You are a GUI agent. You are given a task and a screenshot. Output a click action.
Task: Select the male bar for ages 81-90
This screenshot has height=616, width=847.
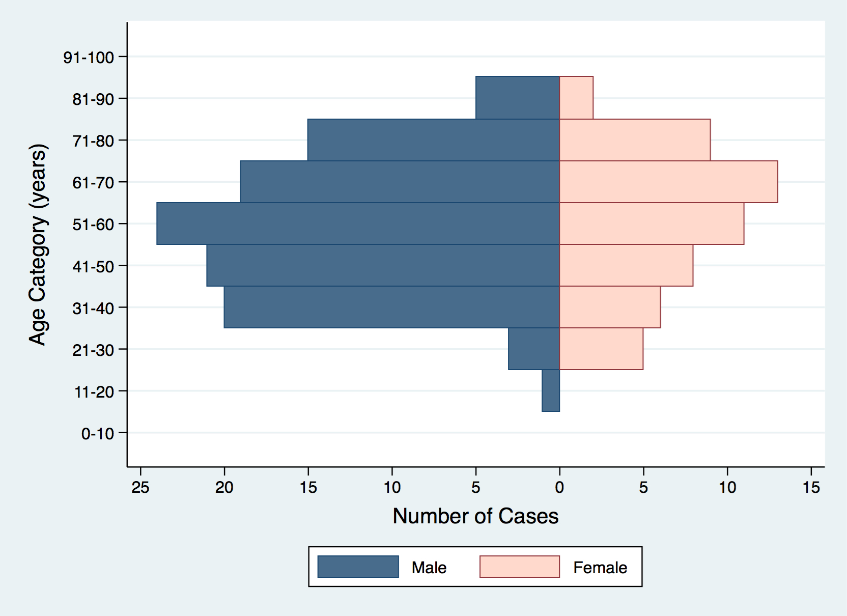(x=517, y=98)
